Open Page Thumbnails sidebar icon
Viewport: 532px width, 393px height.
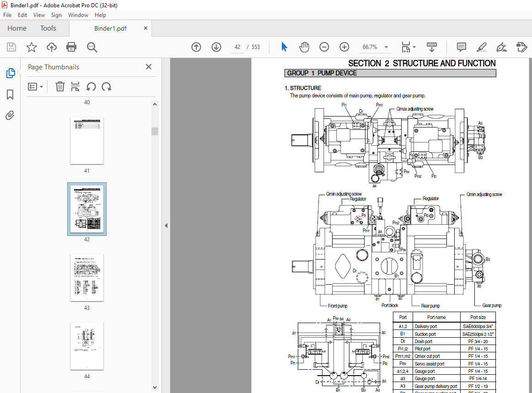pyautogui.click(x=11, y=73)
